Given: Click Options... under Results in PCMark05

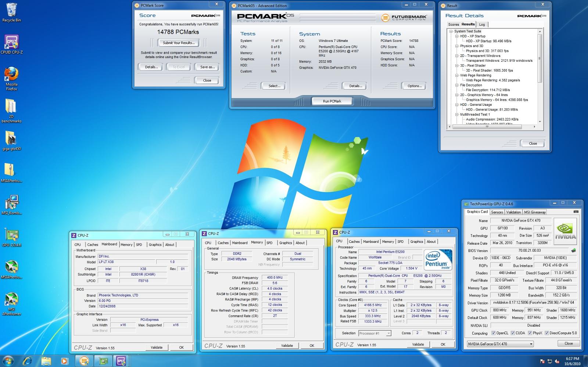Looking at the screenshot, I should tap(415, 86).
